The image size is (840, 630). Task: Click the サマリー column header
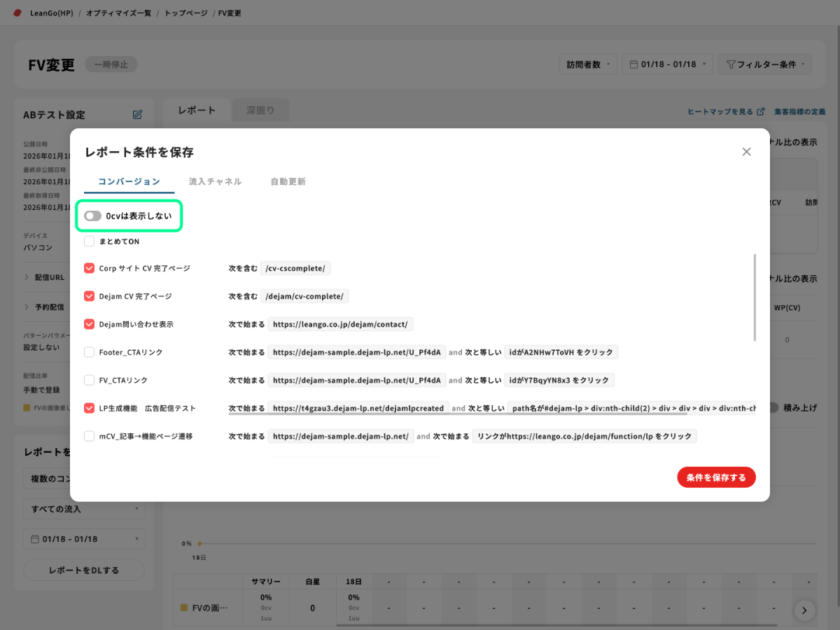point(265,582)
